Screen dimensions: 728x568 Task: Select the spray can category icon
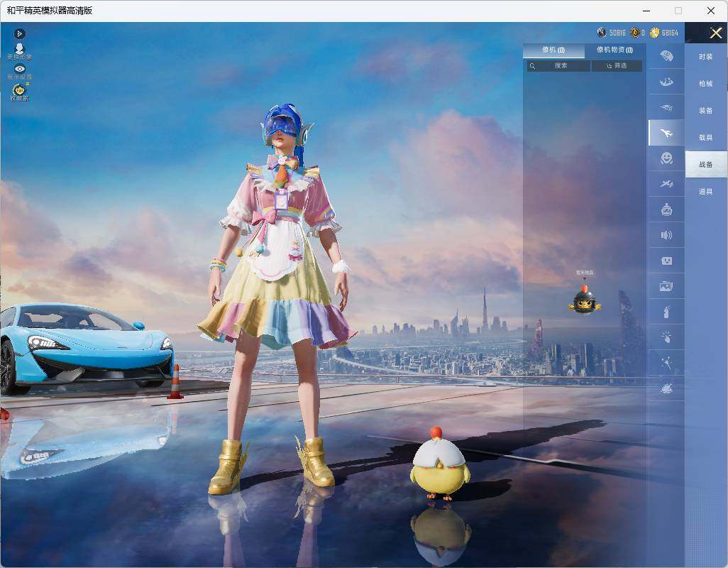pyautogui.click(x=667, y=312)
